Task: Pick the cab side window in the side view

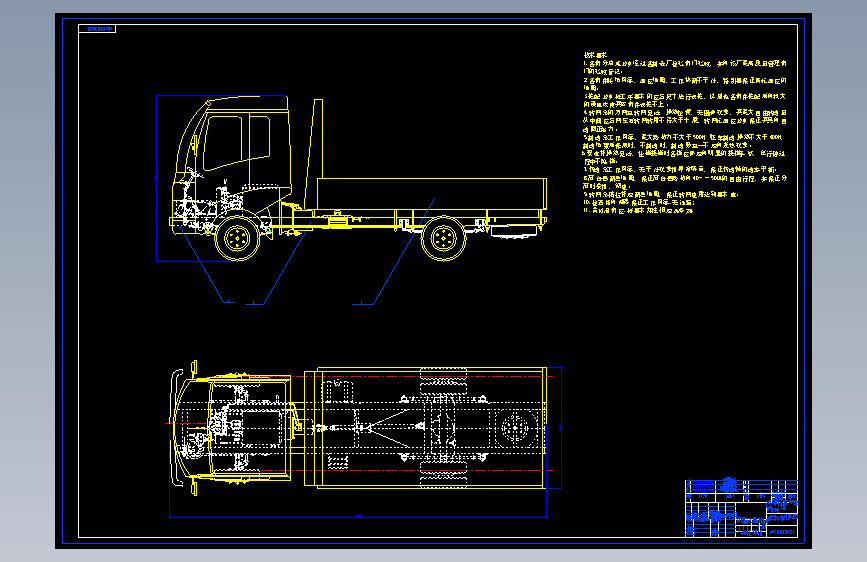Action: [222, 143]
